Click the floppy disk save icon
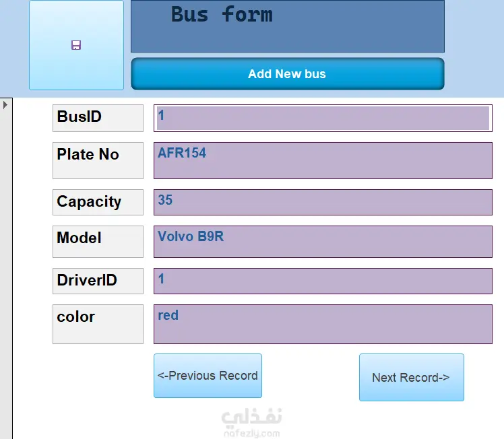The image size is (504, 439). (76, 45)
